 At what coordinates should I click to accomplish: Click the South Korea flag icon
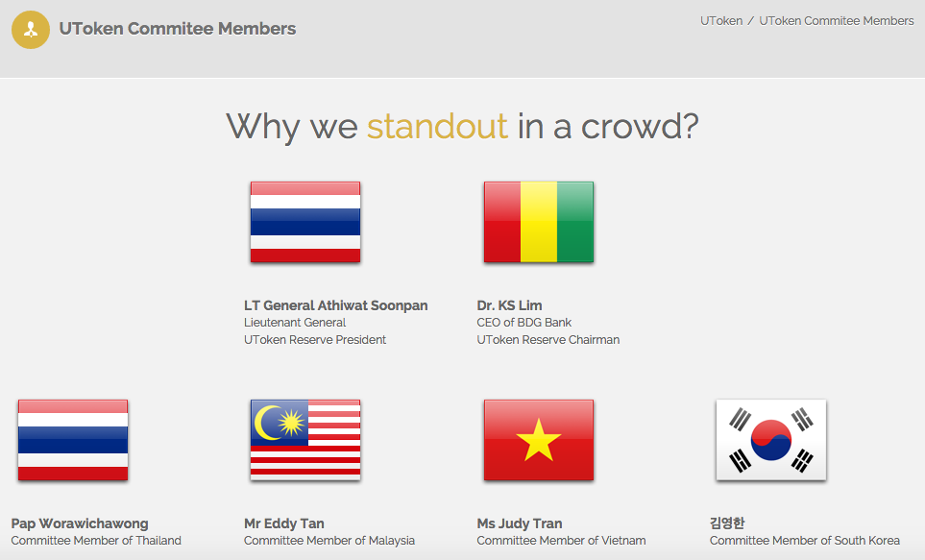click(770, 440)
